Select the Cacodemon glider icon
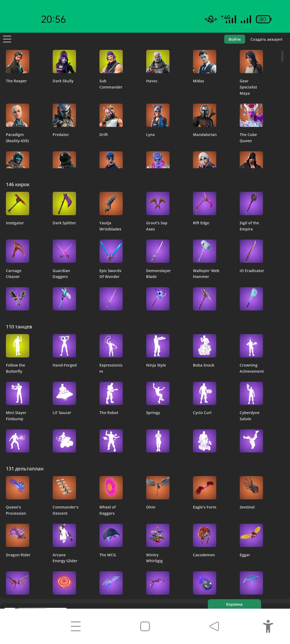290x644 pixels. tap(205, 535)
